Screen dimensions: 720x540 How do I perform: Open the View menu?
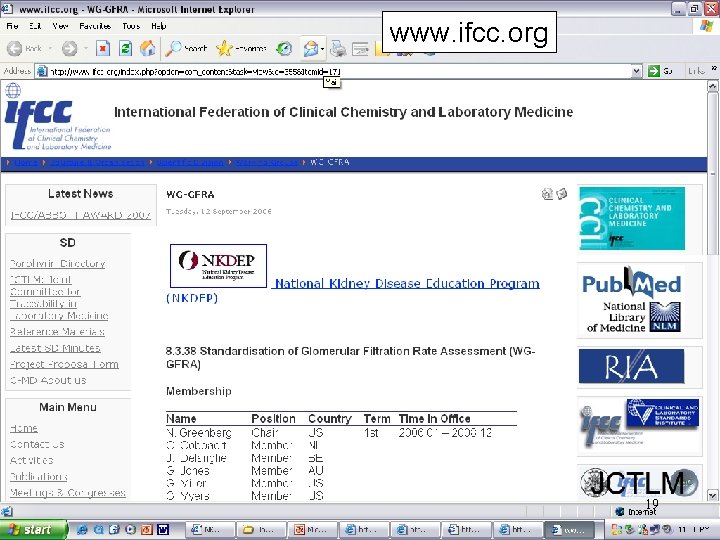[60, 26]
